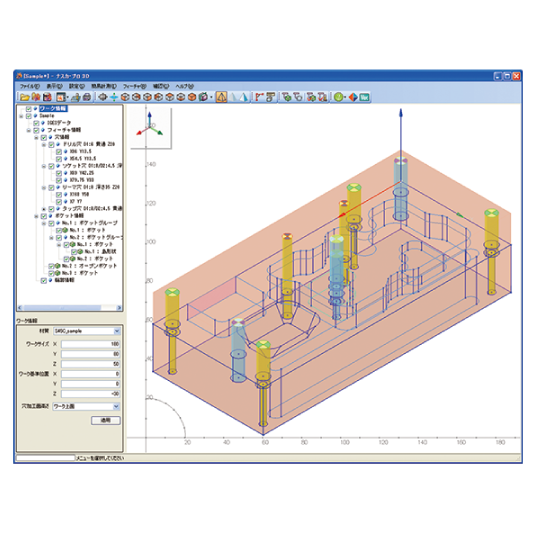This screenshot has height=534, width=534.
Task: Select the blue shaded pyramid display icon
Action: coord(244,97)
